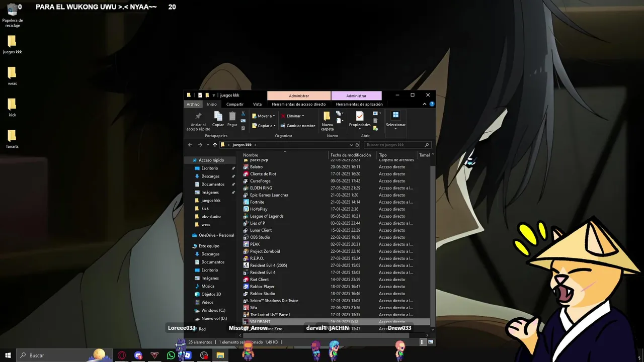
Task: Click the Nueva carpeta icon in ribbon
Action: (x=327, y=116)
